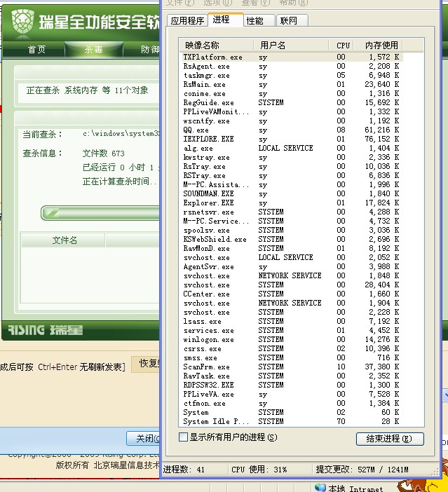Select the RavTask.exe process

point(291,376)
